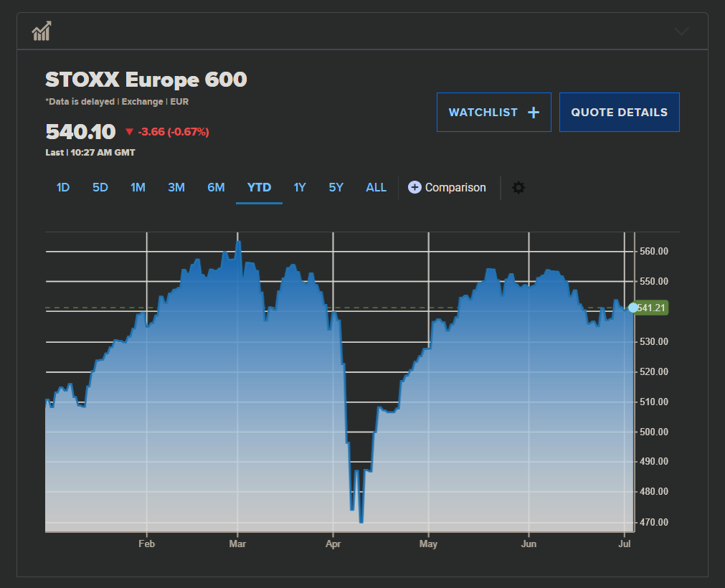Click the plus icon on Watchlist button
Viewport: 725px width, 588px height.
pyautogui.click(x=533, y=113)
